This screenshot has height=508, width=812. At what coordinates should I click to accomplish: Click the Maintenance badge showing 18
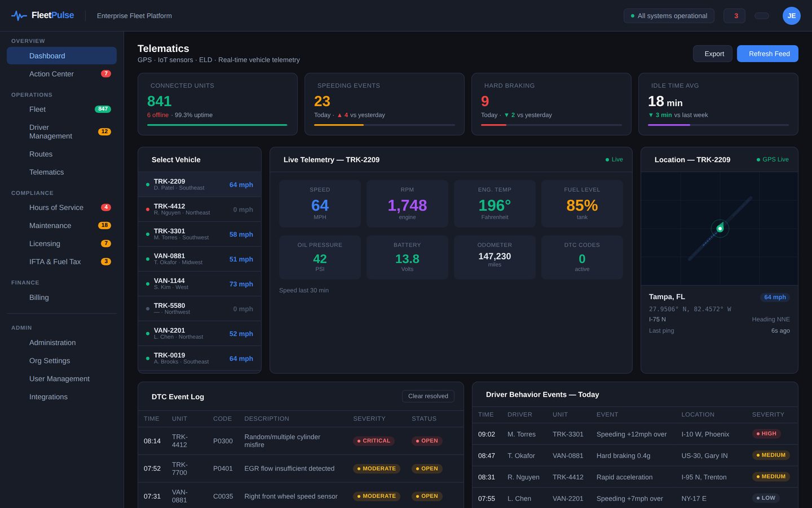(104, 226)
